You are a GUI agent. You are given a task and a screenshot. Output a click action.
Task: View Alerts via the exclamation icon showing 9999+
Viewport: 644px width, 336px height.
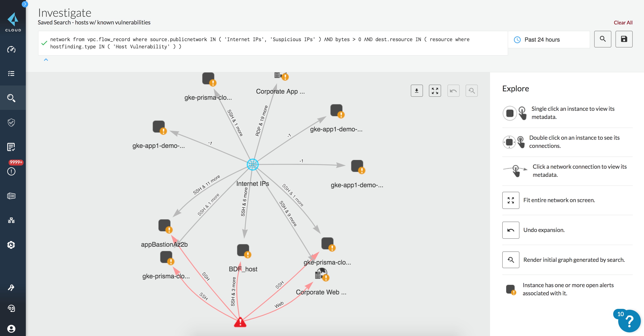click(11, 172)
